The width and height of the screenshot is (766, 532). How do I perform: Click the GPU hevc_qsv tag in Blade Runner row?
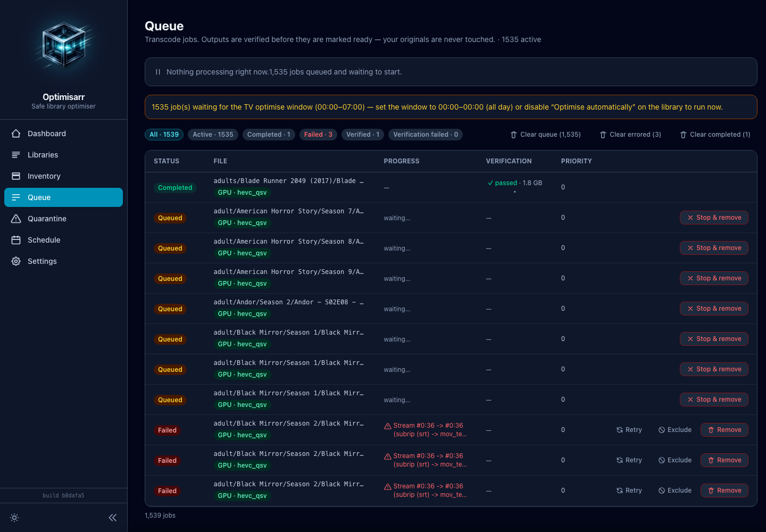tap(242, 193)
